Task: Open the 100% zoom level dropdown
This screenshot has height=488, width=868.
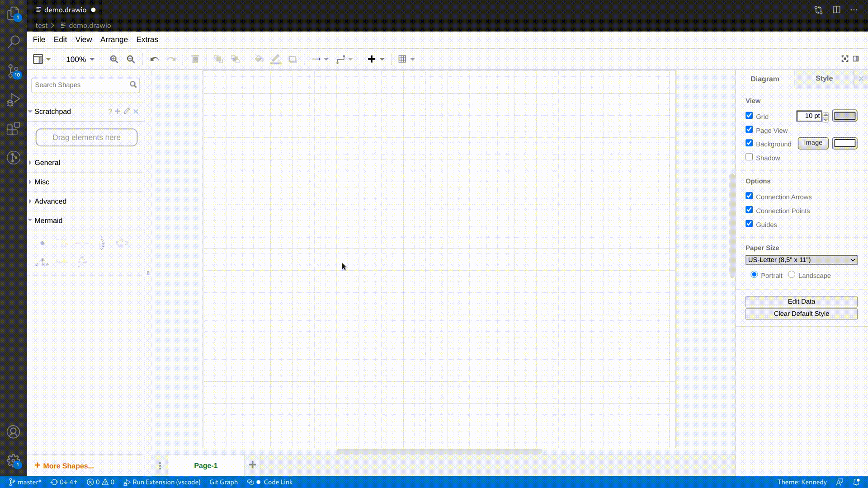Action: (80, 59)
